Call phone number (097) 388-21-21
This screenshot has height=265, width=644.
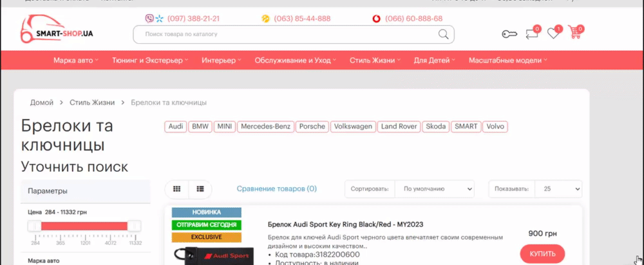tap(193, 19)
